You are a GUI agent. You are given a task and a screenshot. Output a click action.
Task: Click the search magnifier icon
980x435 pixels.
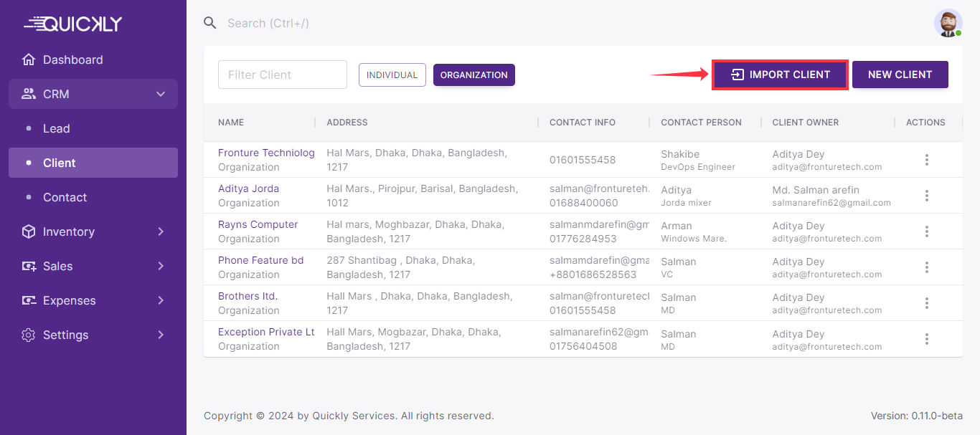210,23
